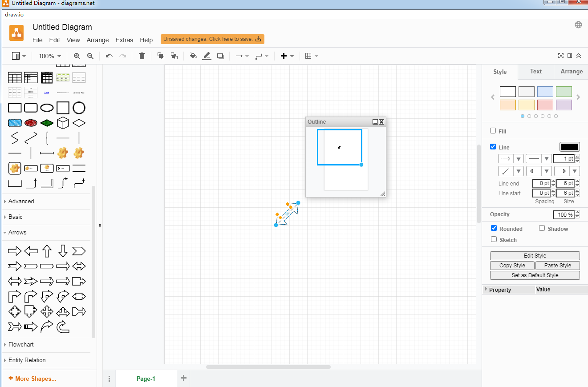
Task: Click the Zoom In magnifier icon
Action: coord(77,56)
